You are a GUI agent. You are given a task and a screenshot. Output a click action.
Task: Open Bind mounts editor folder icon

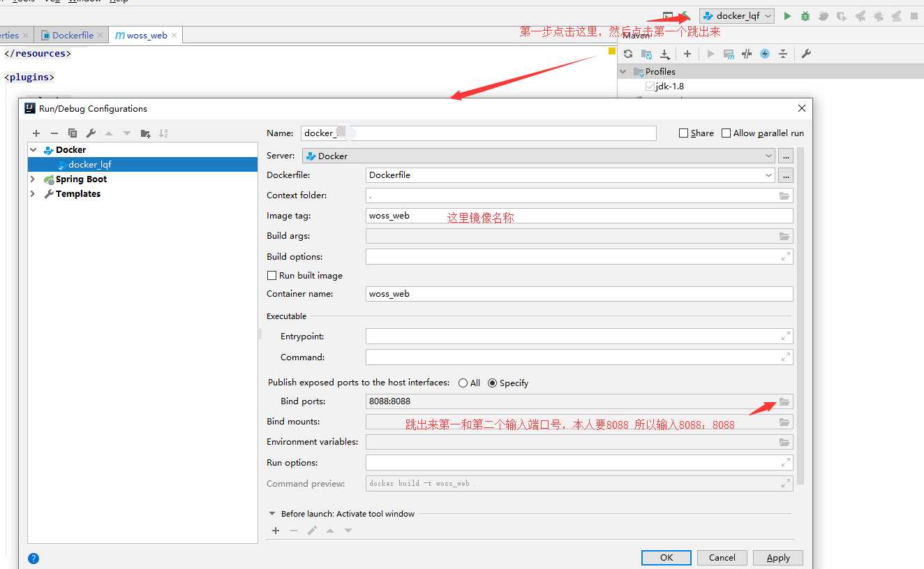[784, 422]
